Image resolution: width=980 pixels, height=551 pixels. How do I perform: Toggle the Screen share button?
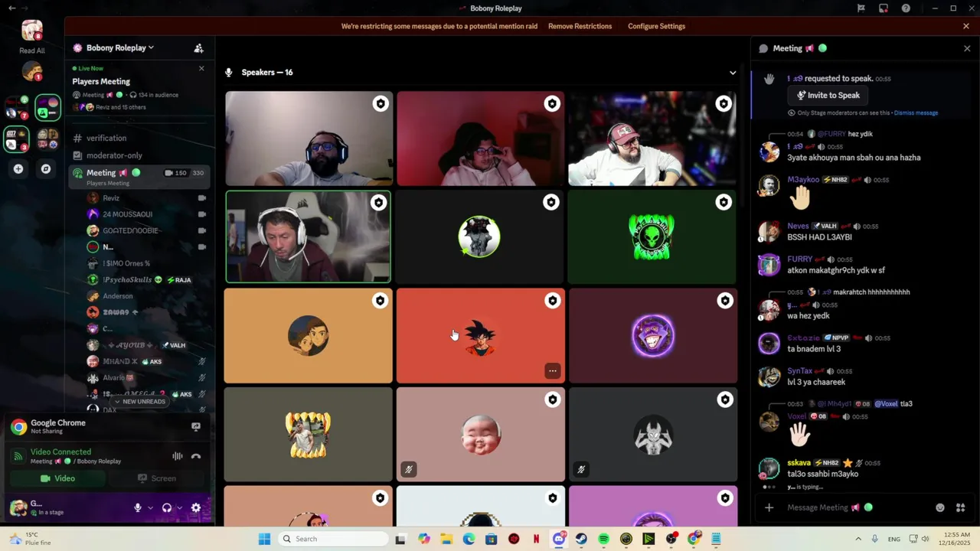click(156, 478)
